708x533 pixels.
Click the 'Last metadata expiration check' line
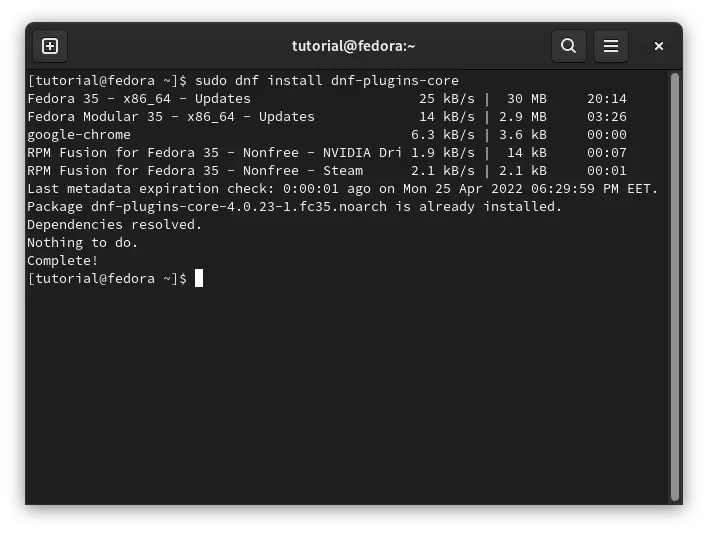click(x=343, y=189)
